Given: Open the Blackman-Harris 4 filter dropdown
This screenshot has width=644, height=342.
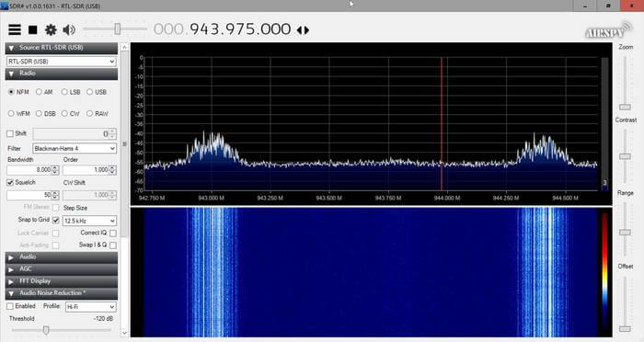Looking at the screenshot, I should tap(75, 148).
